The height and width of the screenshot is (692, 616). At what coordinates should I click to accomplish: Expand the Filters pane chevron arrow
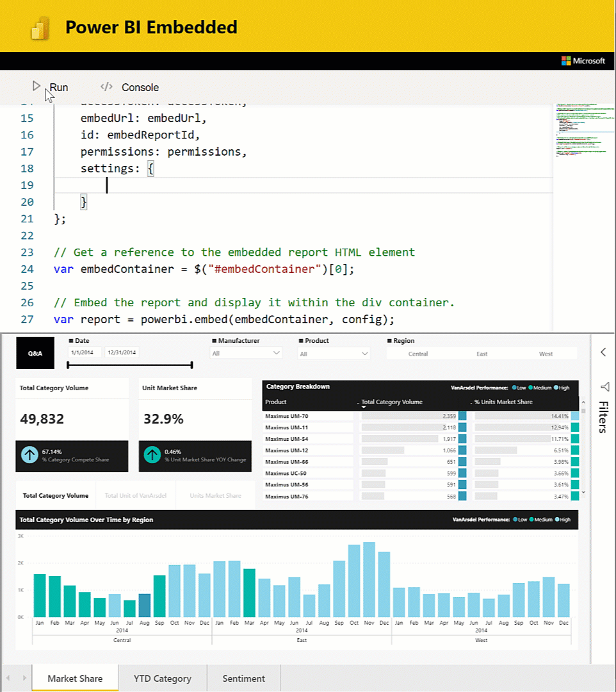click(x=603, y=352)
